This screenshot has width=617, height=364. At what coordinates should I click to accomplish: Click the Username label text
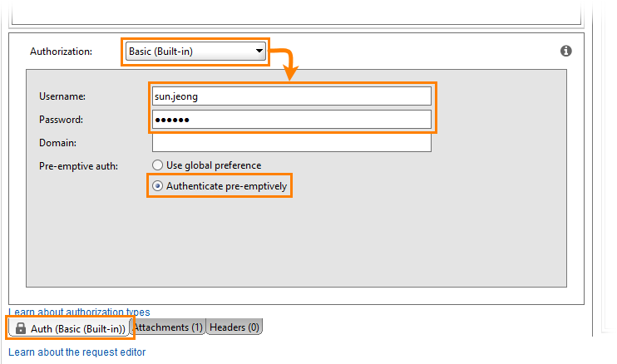(x=62, y=96)
